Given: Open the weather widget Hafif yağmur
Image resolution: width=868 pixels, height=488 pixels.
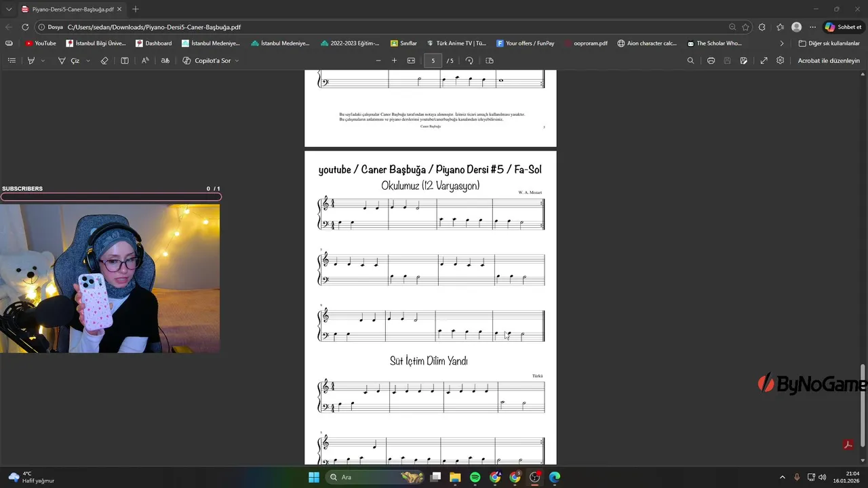Looking at the screenshot, I should [31, 477].
